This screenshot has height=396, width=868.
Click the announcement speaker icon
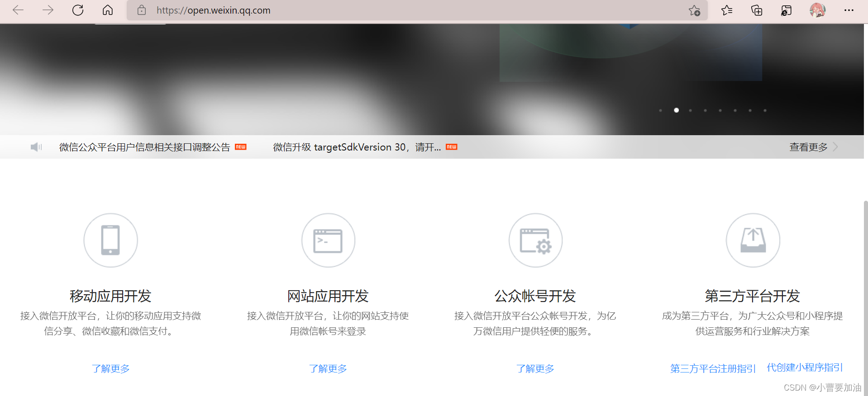pyautogui.click(x=36, y=147)
